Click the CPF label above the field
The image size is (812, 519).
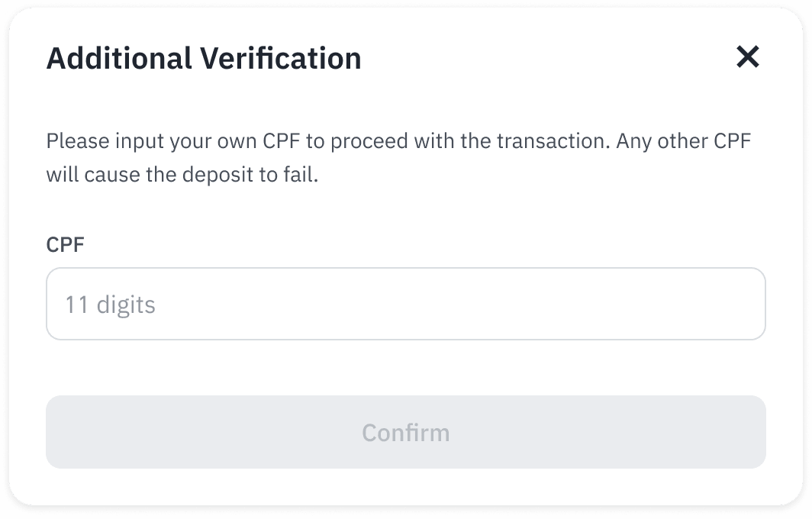(x=65, y=245)
